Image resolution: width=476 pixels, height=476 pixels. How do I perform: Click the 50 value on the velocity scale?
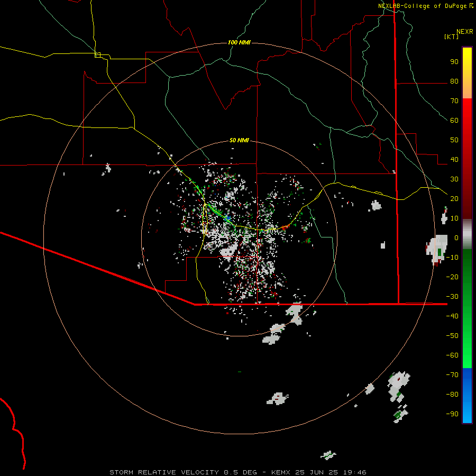[454, 140]
